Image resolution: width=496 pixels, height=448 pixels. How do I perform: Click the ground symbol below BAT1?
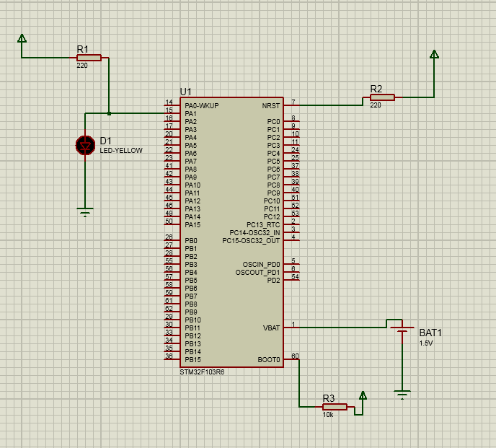(x=402, y=395)
